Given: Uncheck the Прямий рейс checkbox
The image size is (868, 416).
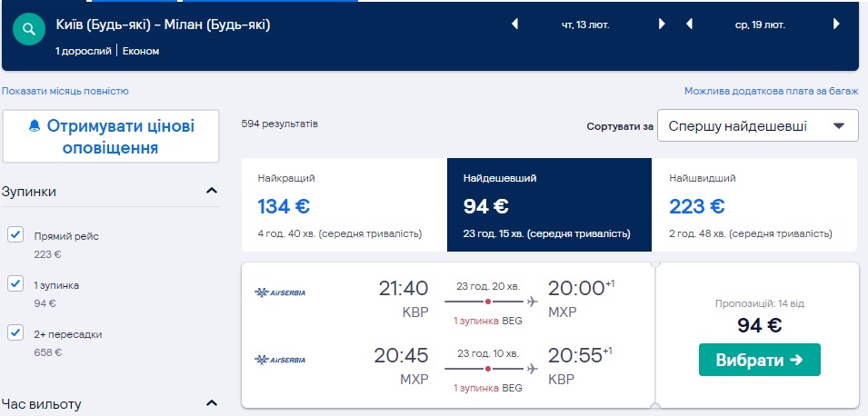Looking at the screenshot, I should point(15,235).
